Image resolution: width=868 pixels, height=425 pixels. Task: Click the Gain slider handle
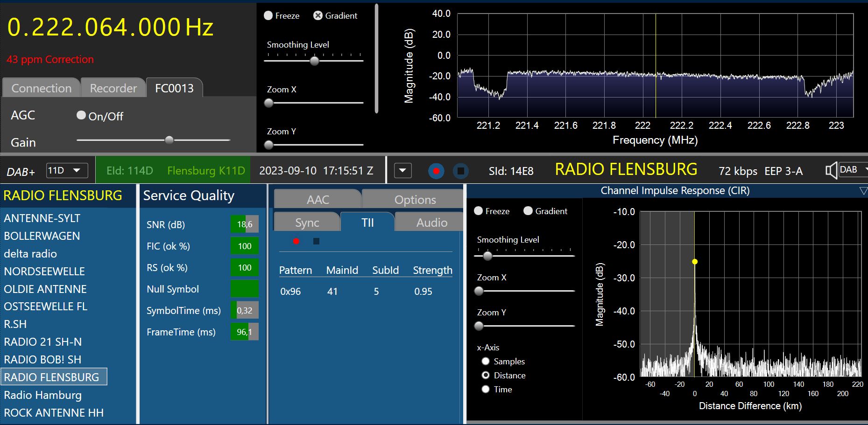pos(169,140)
